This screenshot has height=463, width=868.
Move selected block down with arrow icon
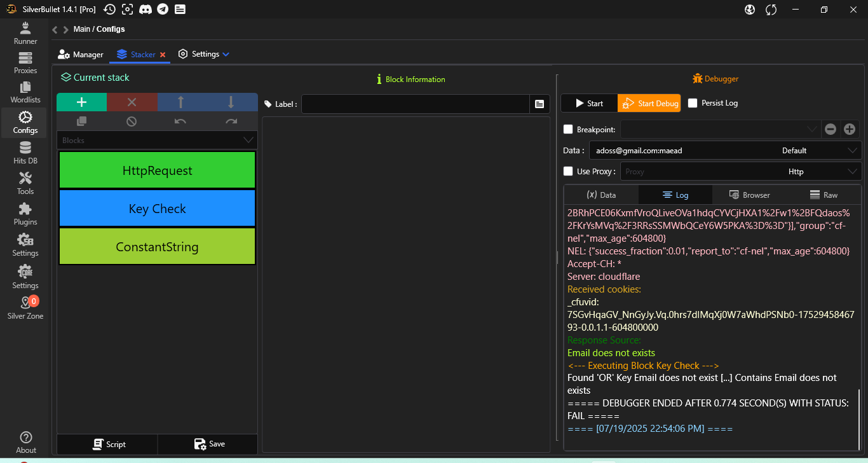(231, 102)
